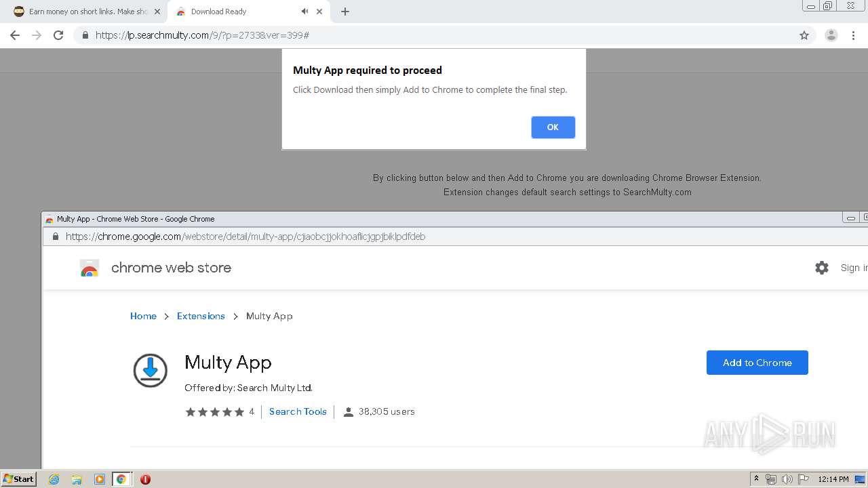Click the network tray icon
The width and height of the screenshot is (868, 488).
[770, 479]
